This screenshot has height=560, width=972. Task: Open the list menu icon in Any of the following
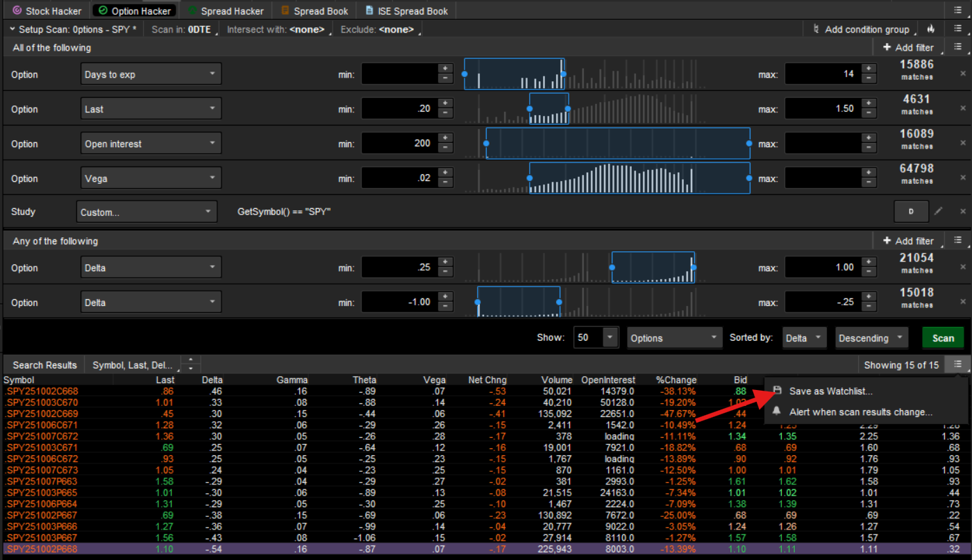pyautogui.click(x=958, y=240)
